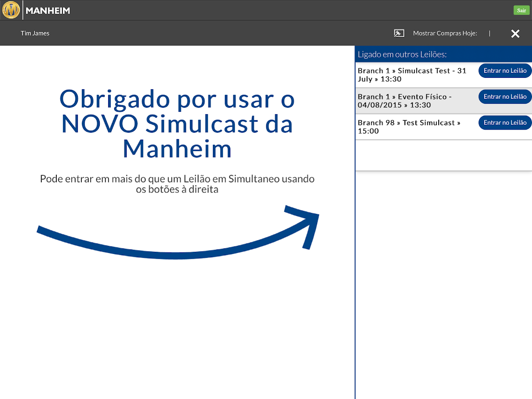532x399 pixels.
Task: Click the Obrigado por usar o NOVO Simulcast heading
Action: point(177,124)
